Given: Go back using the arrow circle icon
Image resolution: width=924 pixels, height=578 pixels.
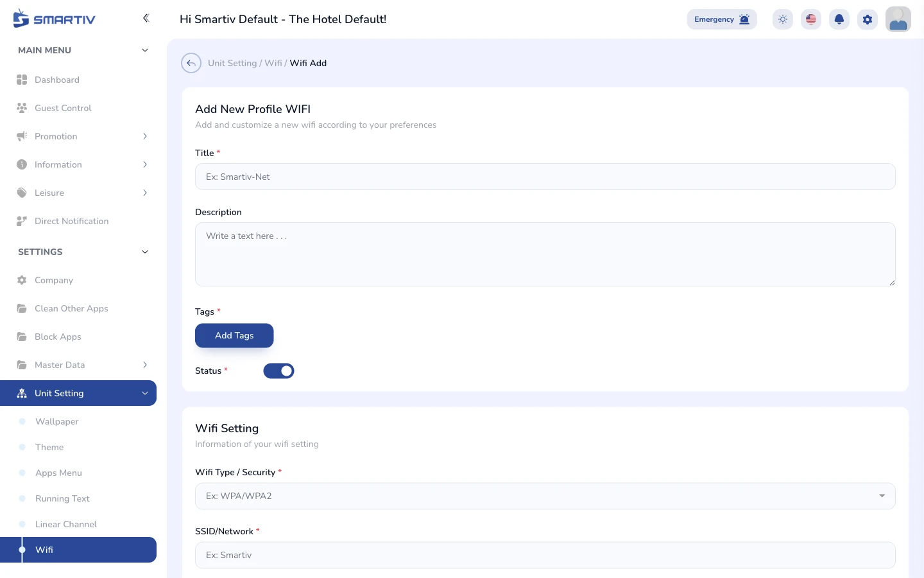Looking at the screenshot, I should click(191, 63).
